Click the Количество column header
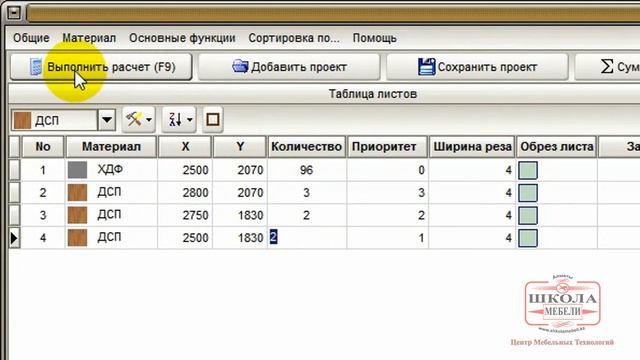The height and width of the screenshot is (360, 640). coord(307,147)
